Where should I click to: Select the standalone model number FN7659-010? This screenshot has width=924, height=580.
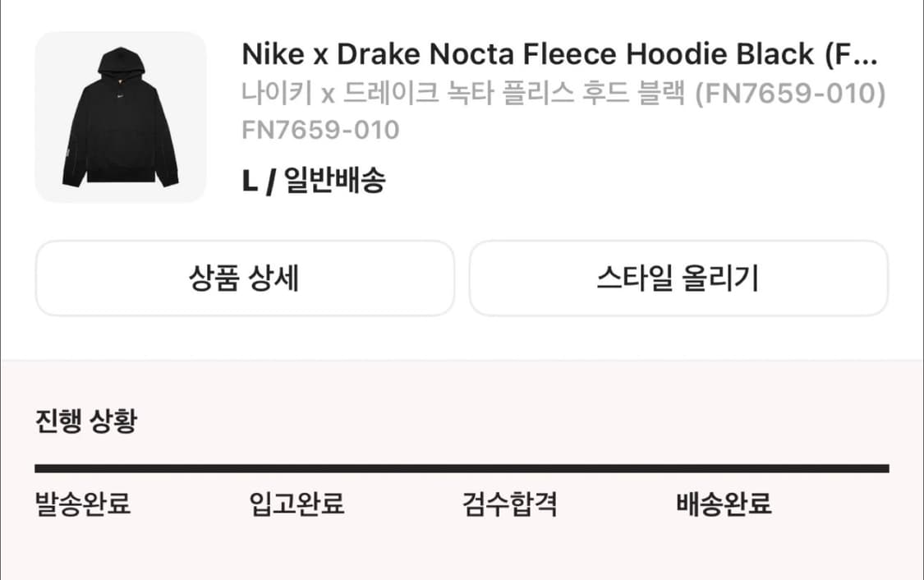(x=320, y=130)
